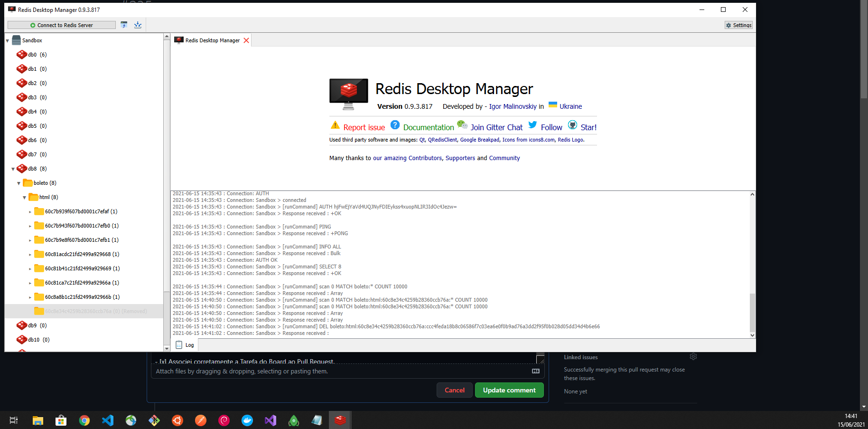Click the db9 Redis database icon
This screenshot has width=868, height=429.
click(22, 325)
